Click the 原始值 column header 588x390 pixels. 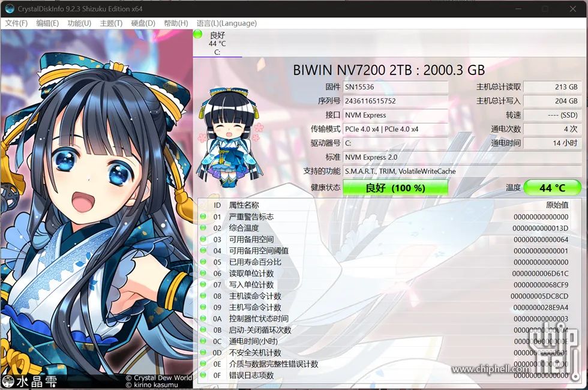[557, 205]
